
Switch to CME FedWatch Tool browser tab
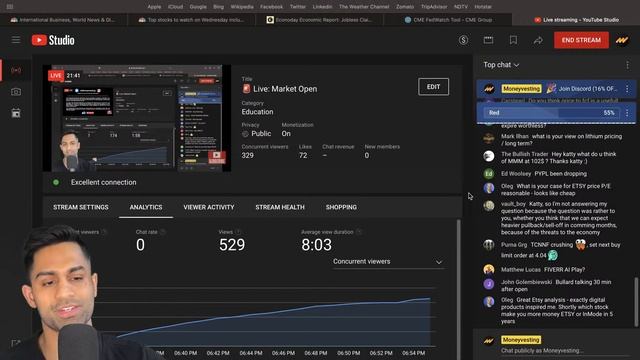pyautogui.click(x=447, y=20)
